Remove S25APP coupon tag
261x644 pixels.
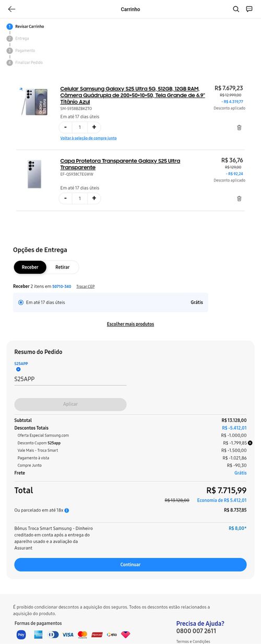coord(18,369)
